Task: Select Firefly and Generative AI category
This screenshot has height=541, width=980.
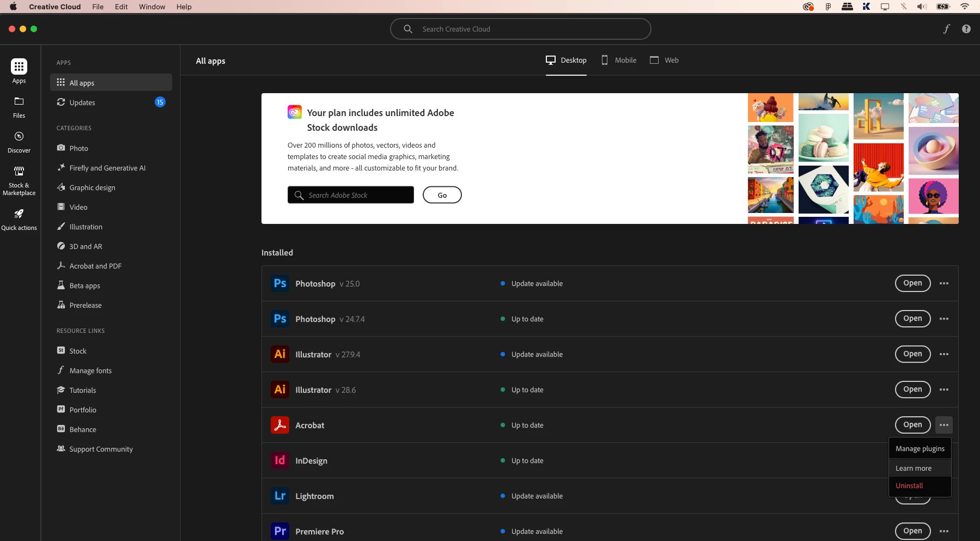Action: tap(111, 168)
